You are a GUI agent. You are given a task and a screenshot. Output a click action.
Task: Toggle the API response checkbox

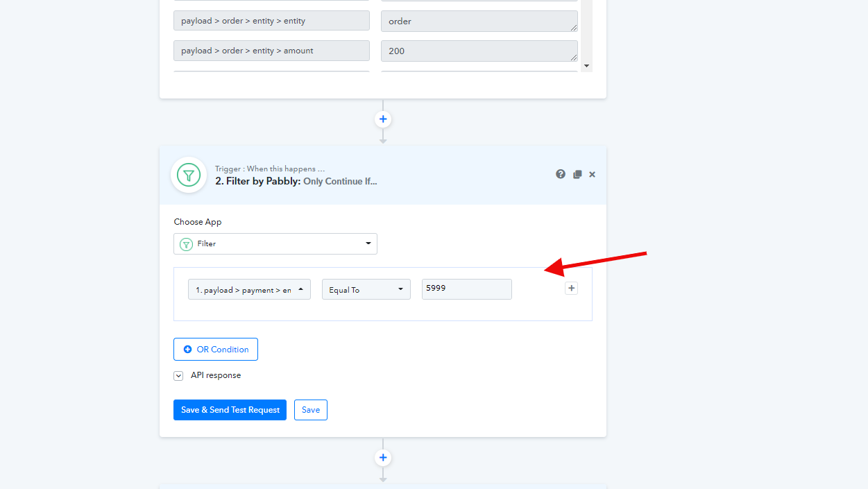[178, 375]
